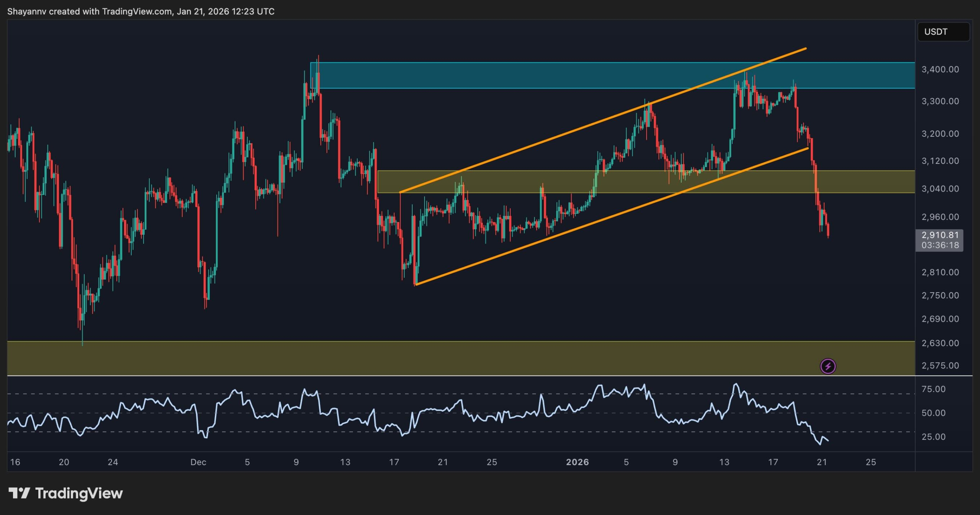Image resolution: width=980 pixels, height=515 pixels.
Task: Click the 2026 label on the time axis
Action: pos(577,462)
